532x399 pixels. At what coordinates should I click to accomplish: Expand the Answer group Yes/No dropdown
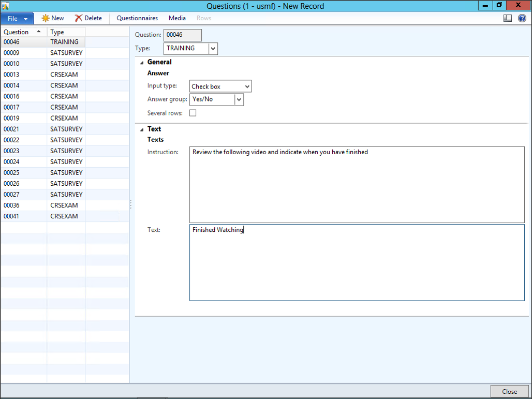(239, 99)
